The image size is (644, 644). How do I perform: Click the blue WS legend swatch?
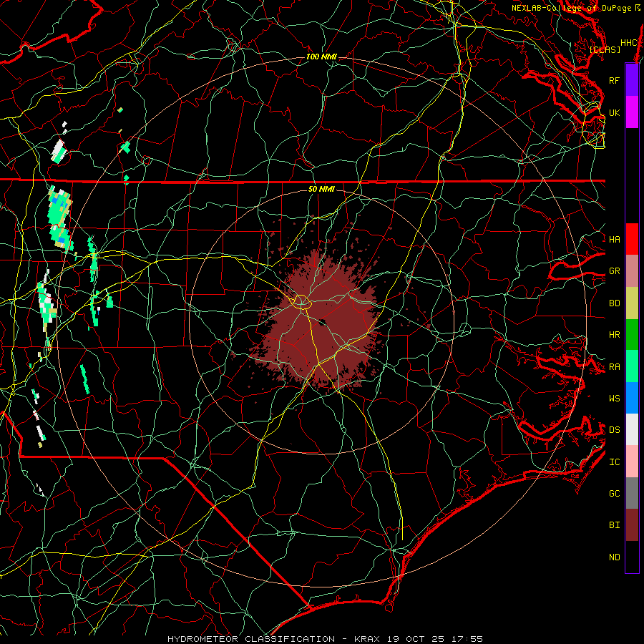coord(632,398)
